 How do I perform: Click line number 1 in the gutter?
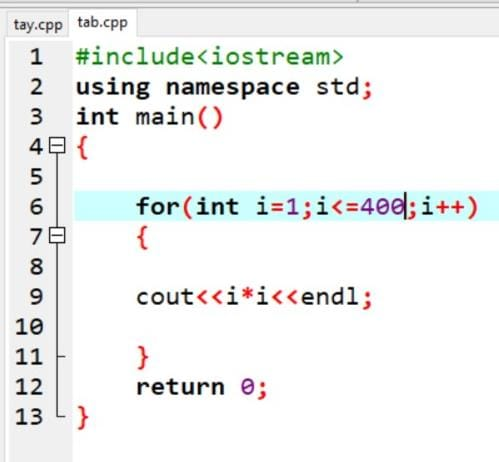point(36,57)
